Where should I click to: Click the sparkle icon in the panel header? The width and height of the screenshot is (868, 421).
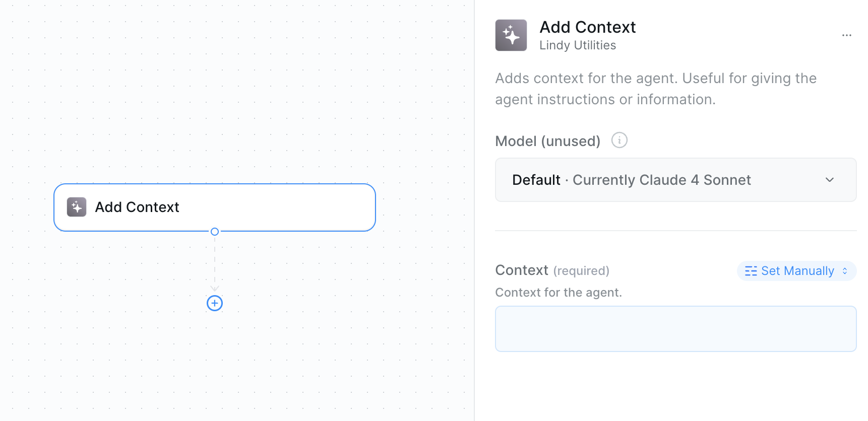511,35
